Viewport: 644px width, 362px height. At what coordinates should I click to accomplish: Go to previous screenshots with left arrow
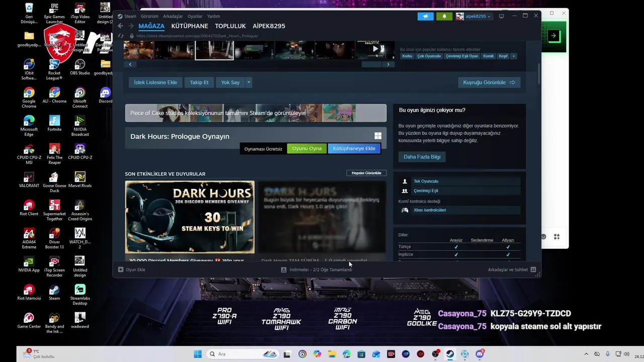[130, 64]
